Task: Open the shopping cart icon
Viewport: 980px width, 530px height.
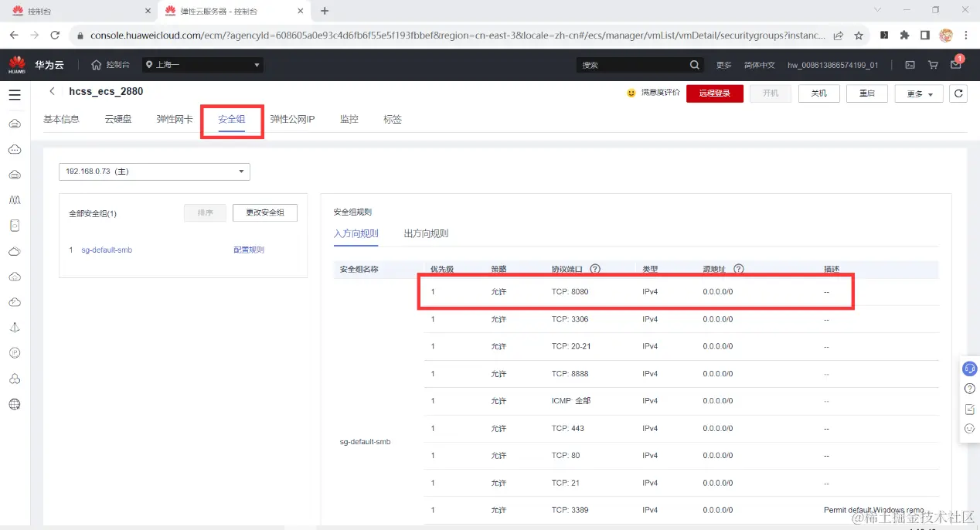Action: [x=933, y=65]
